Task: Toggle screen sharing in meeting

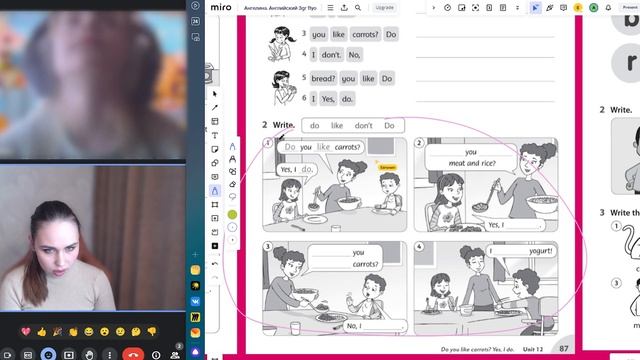Action: pos(69,355)
